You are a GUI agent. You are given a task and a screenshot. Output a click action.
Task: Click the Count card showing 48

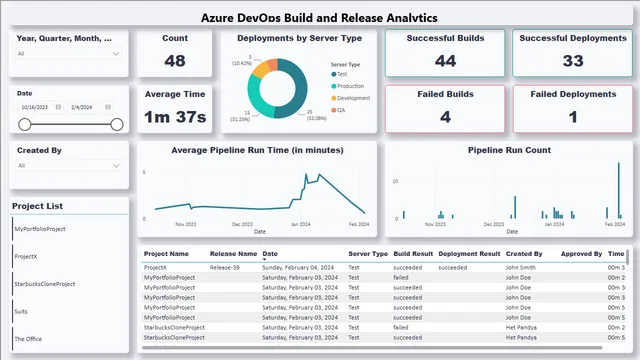coord(175,53)
